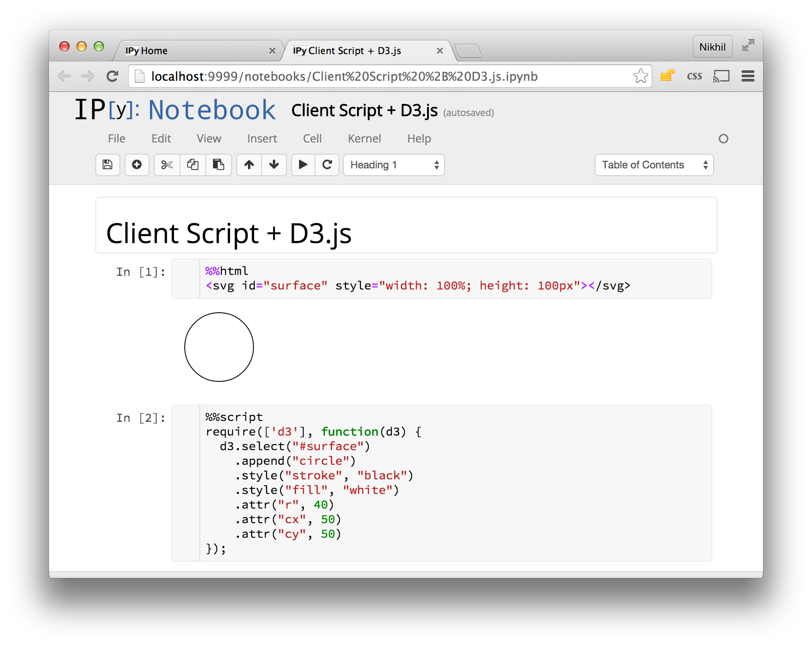Screen dimensions: 812x646
Task: Open the Edit menu
Action: tap(161, 139)
